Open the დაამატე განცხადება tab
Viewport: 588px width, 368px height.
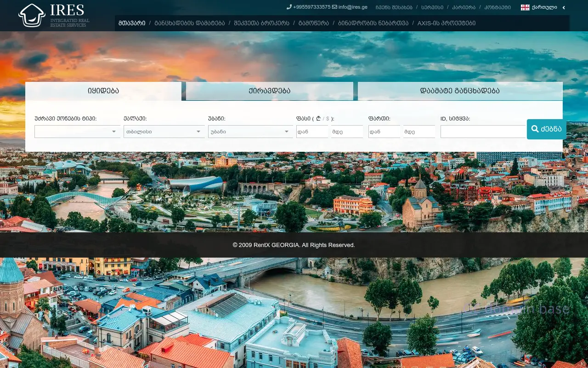click(x=460, y=91)
